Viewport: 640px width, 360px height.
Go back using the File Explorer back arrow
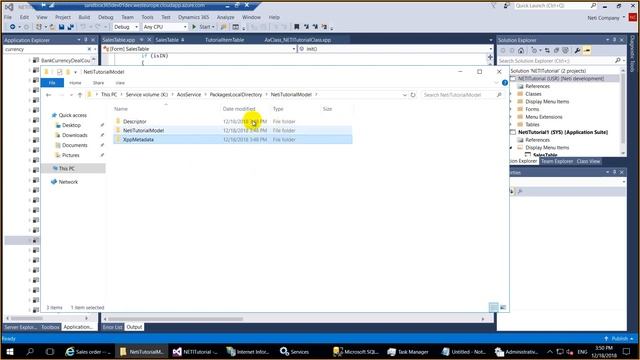point(49,95)
